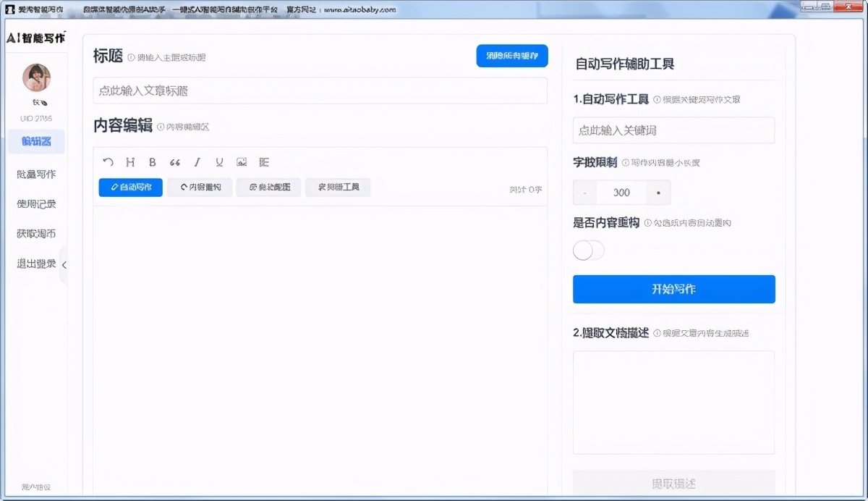Screen dimensions: 868x501
Task: Toggle the 是否内容重构 switch on
Action: [588, 250]
